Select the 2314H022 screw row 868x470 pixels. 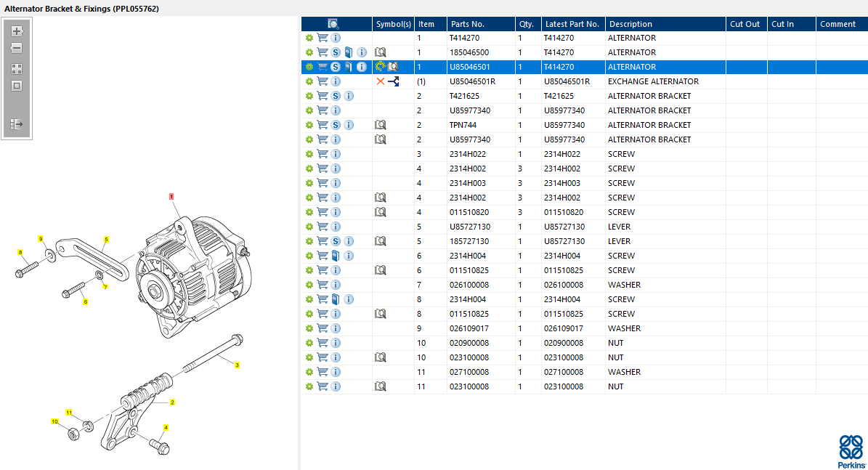pyautogui.click(x=467, y=154)
